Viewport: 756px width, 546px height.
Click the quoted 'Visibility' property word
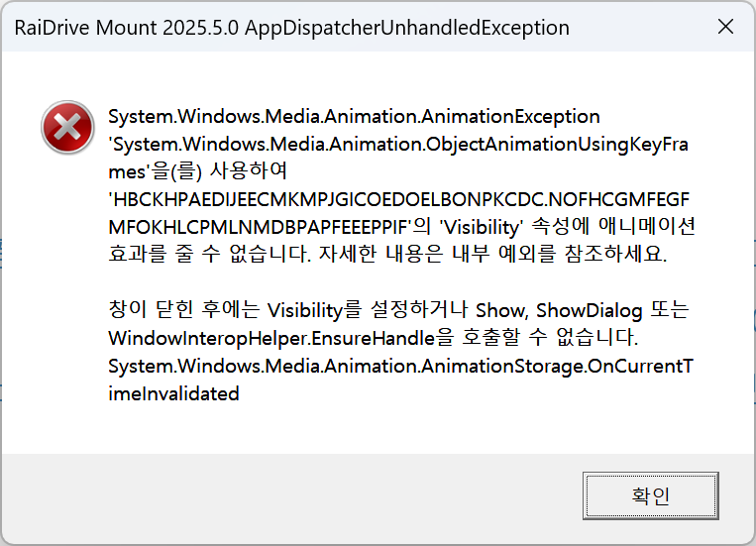[x=482, y=227]
